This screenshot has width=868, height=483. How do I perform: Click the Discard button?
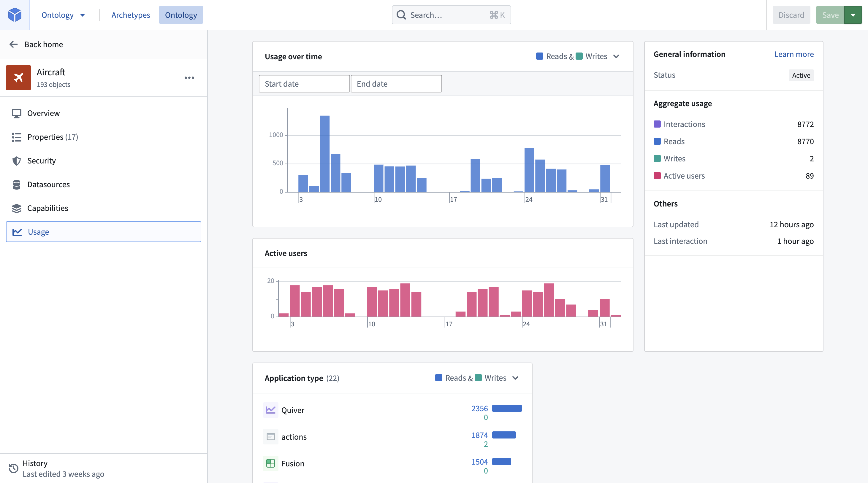[791, 15]
